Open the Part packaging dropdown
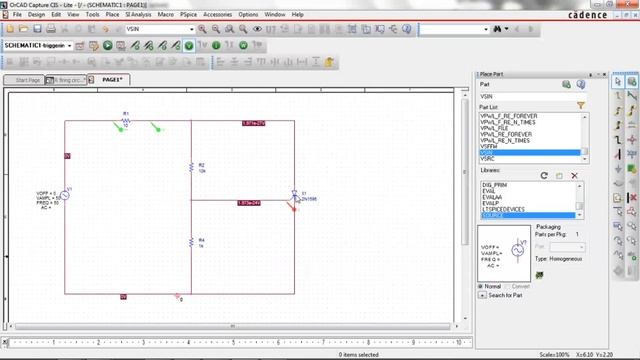Image resolution: width=640 pixels, height=360 pixels. tap(567, 247)
